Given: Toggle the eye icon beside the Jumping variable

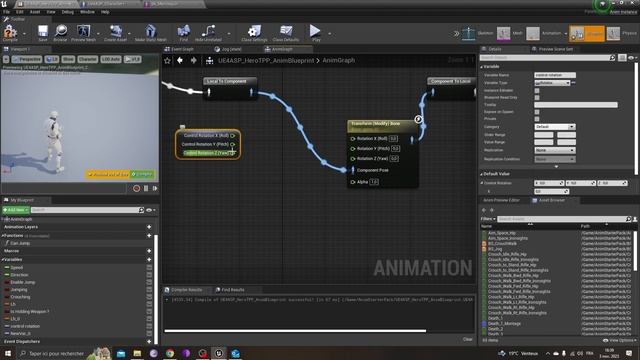Looking at the screenshot, I should (x=149, y=290).
